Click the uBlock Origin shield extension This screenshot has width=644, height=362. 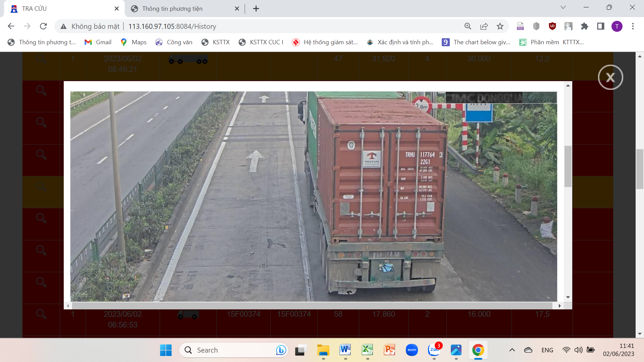click(x=552, y=26)
